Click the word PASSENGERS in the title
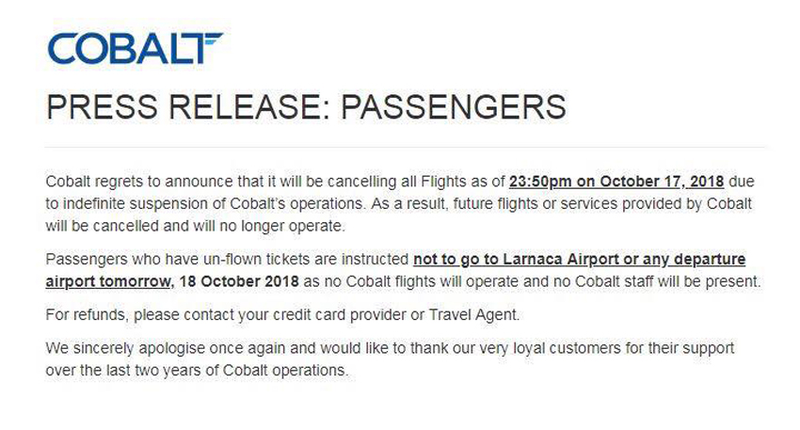 [454, 107]
